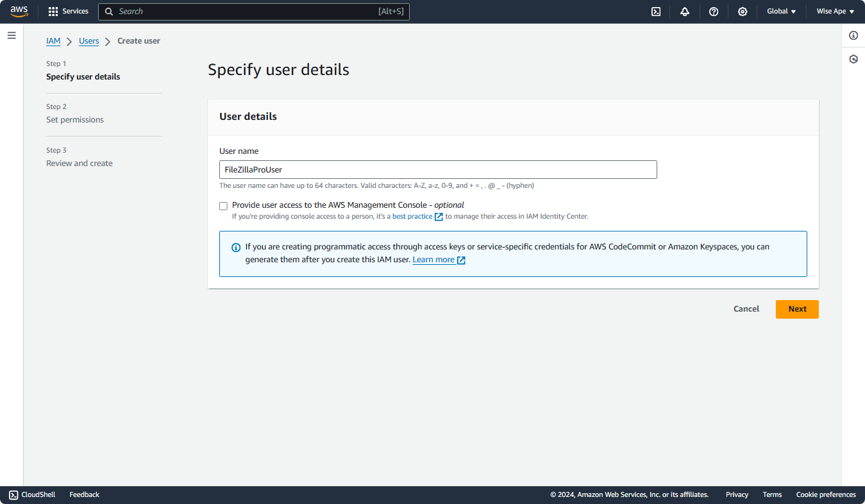Click the CloudShell icon in footer
This screenshot has height=504, width=865.
13,494
